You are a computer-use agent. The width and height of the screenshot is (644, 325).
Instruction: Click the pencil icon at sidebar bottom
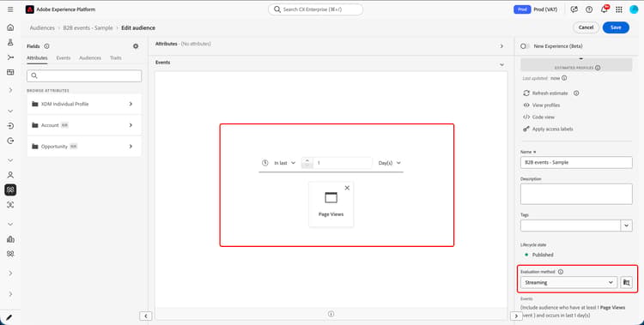point(9,317)
